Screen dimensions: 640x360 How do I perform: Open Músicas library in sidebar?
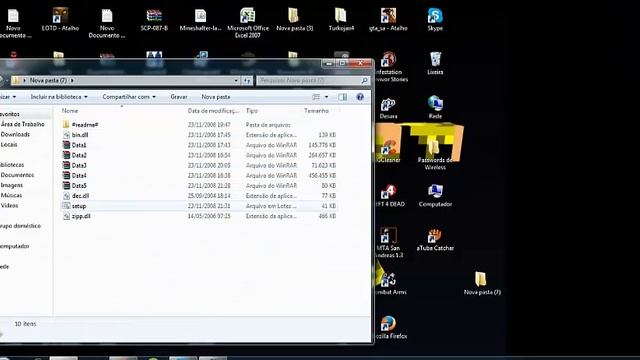click(x=11, y=196)
